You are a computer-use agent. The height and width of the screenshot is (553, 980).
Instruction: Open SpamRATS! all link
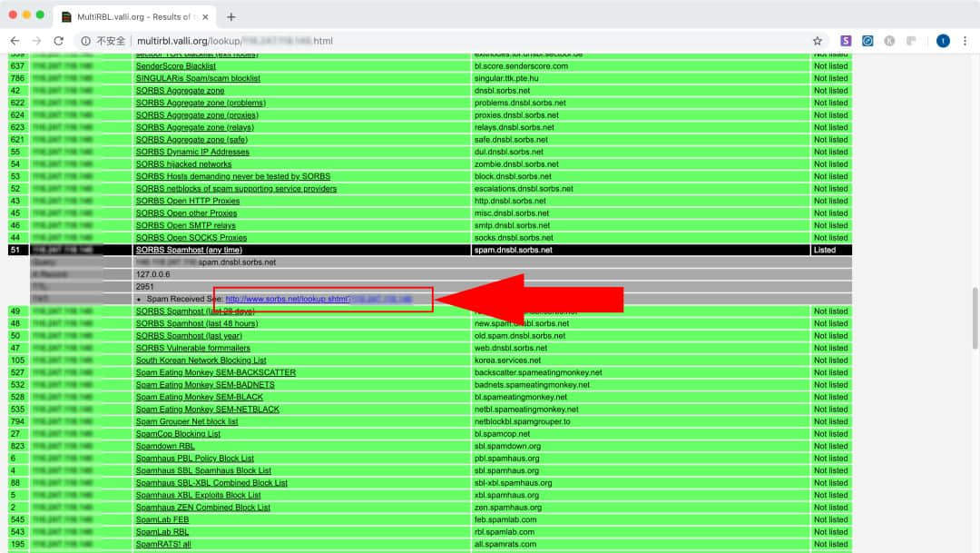pos(163,544)
